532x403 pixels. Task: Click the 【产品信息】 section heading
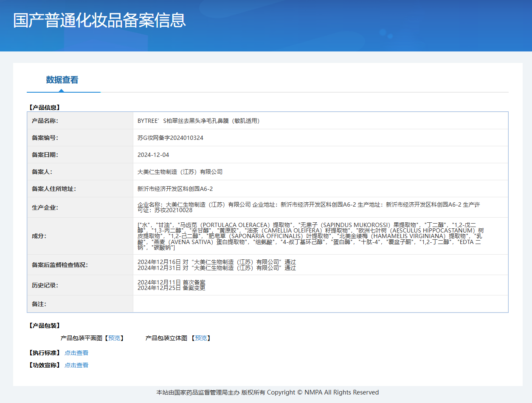coord(44,108)
